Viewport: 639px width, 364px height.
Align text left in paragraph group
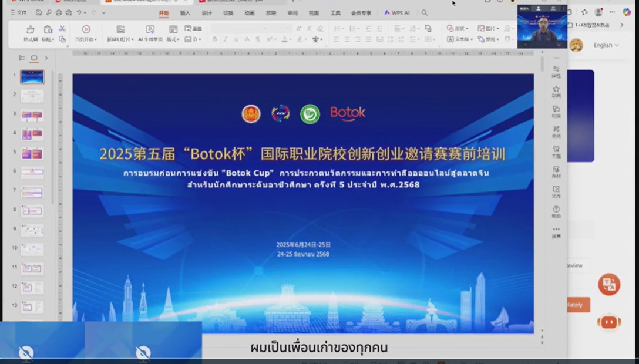coord(336,39)
